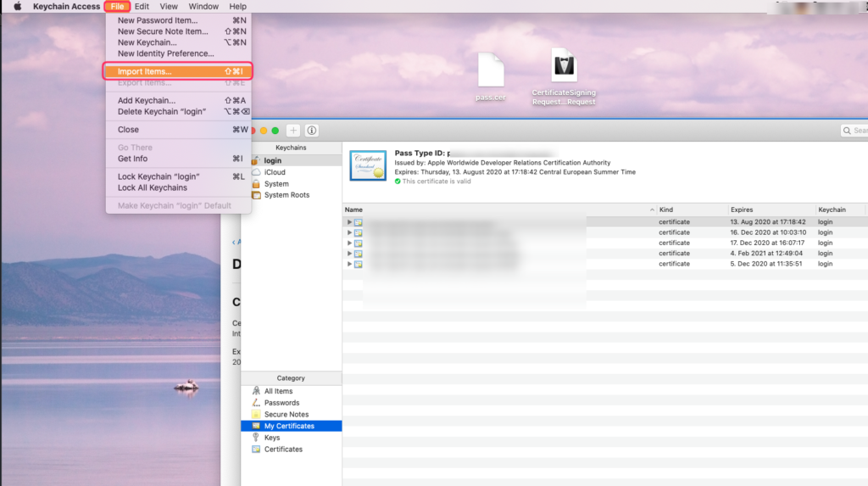Select Certificates category
Viewport: 868px width, 486px height.
[x=292, y=449]
